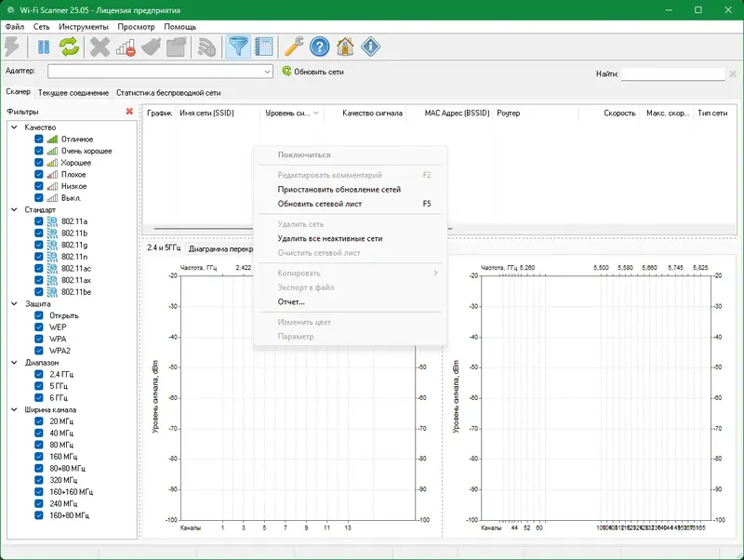Open the Диаграмма перекрытия chart tab
This screenshot has width=744, height=560.
[x=220, y=248]
